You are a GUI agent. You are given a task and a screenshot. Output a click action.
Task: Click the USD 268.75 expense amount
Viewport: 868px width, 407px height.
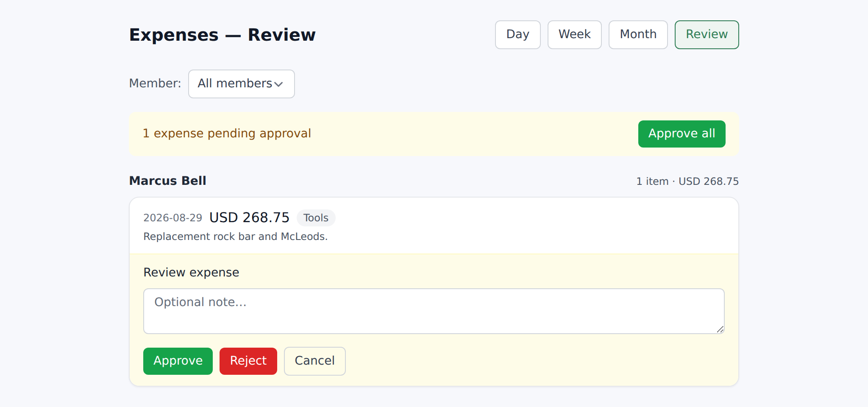click(249, 217)
